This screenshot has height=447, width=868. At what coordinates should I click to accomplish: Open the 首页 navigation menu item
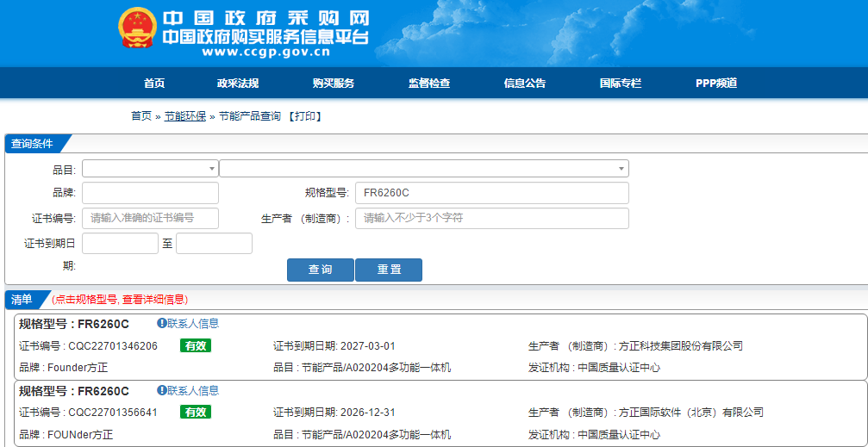coord(154,84)
